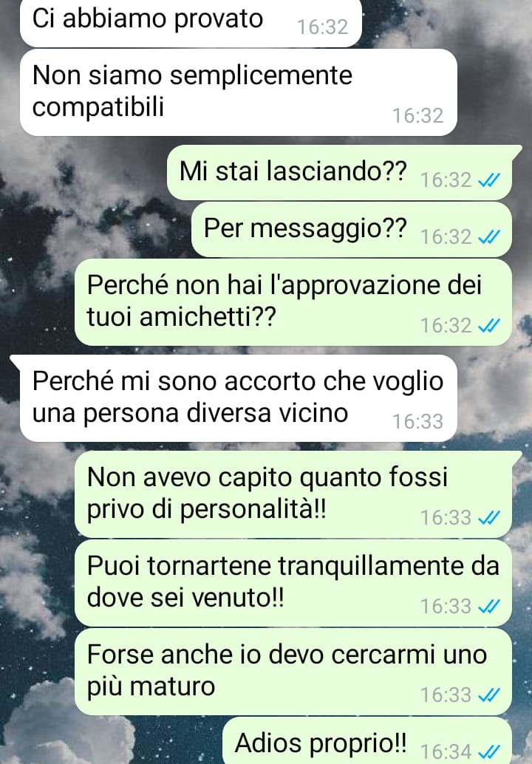The height and width of the screenshot is (764, 532).
Task: Tap the 16:33 timestamp on the received message
Action: pyautogui.click(x=418, y=422)
